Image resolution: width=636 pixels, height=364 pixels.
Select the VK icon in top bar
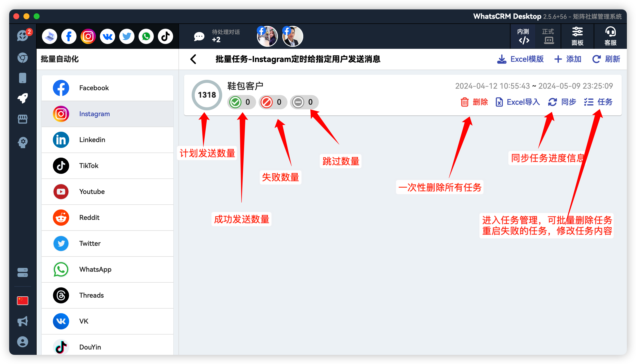tap(108, 36)
